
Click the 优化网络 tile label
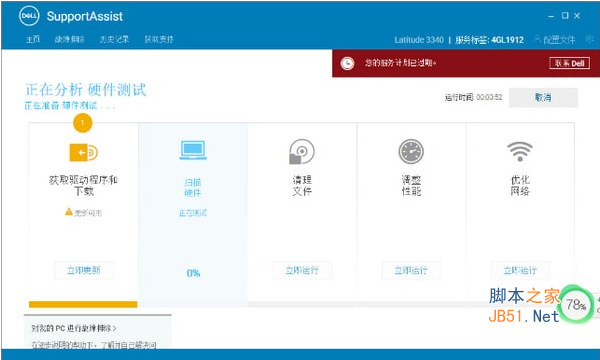click(520, 186)
